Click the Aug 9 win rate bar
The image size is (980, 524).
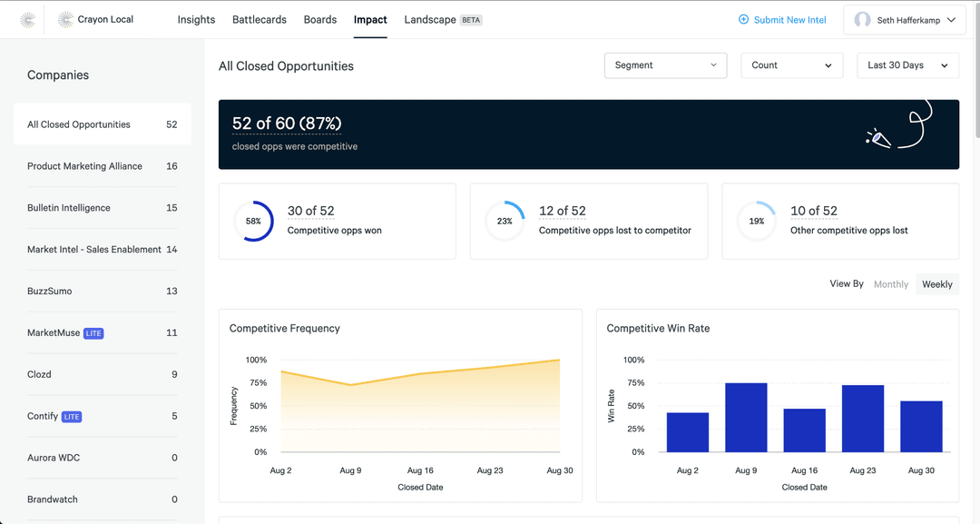tap(746, 417)
